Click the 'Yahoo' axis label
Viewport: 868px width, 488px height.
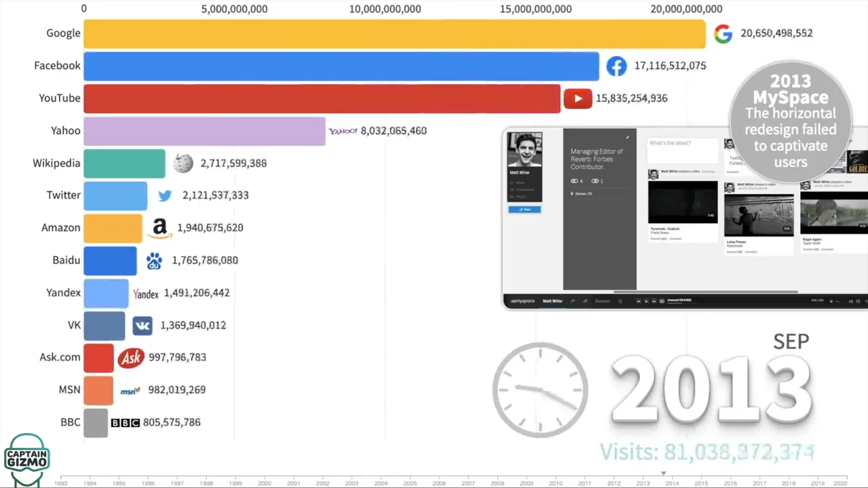click(x=66, y=131)
